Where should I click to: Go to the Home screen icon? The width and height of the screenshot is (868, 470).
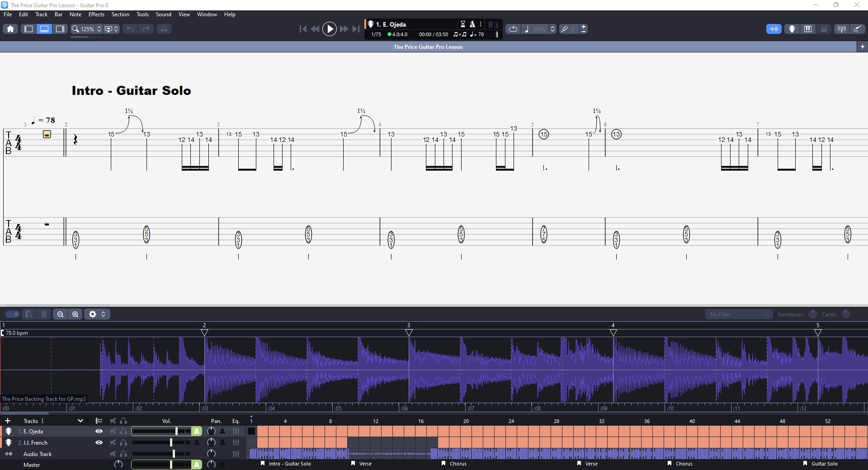coord(10,29)
